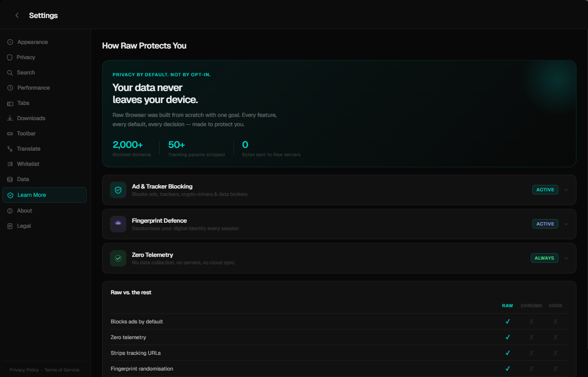Switch to the About section
588x377 pixels.
tap(25, 210)
